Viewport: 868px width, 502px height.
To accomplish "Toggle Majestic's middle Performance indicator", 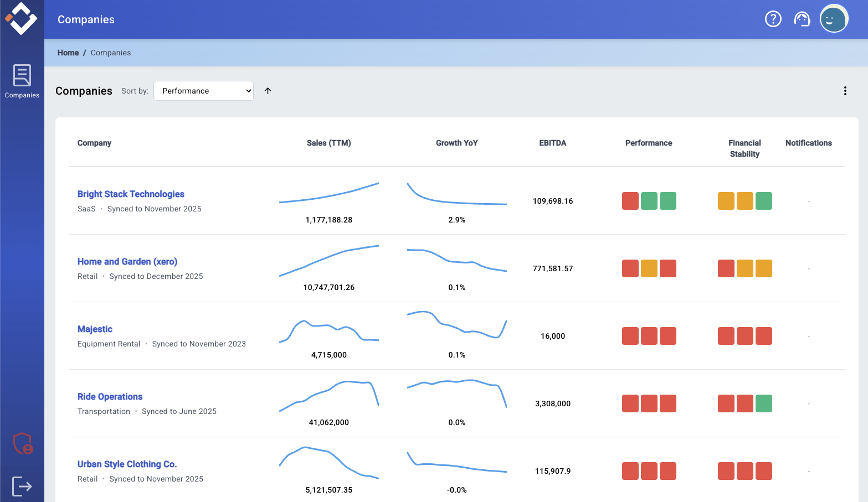I will point(649,336).
